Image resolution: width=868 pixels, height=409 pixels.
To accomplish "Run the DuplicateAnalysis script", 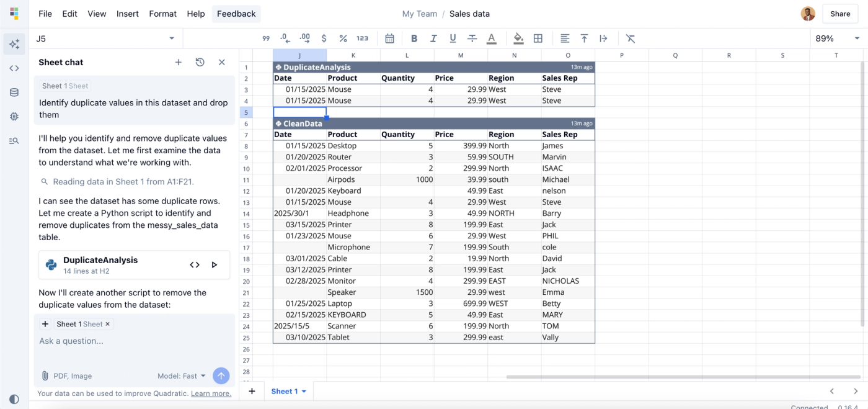I will (215, 265).
